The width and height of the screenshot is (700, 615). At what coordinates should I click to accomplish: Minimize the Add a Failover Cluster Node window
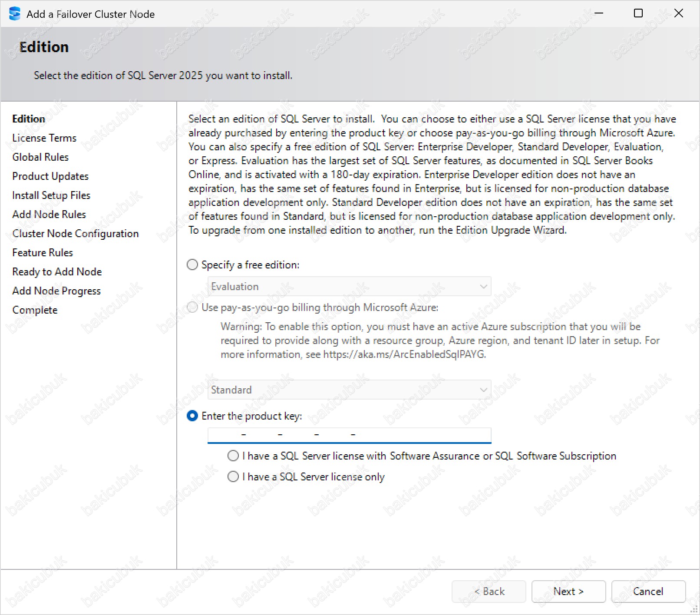pos(599,13)
